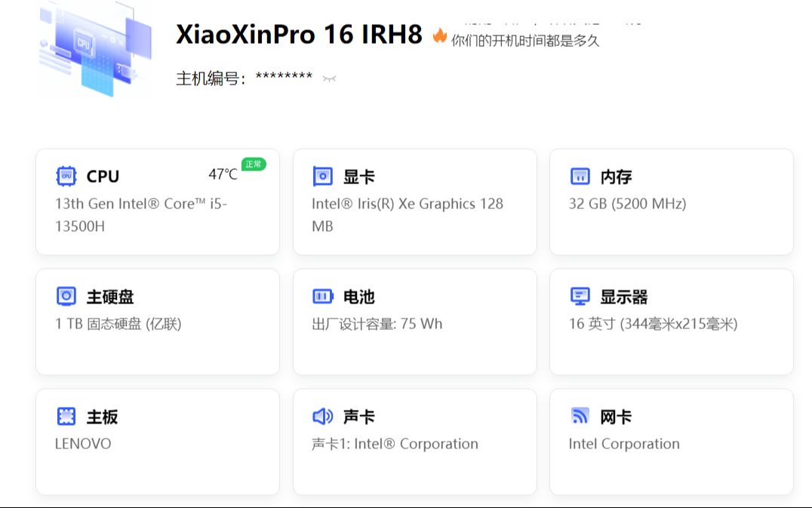Click the 主硬盘 hard disk icon

pyautogui.click(x=66, y=296)
